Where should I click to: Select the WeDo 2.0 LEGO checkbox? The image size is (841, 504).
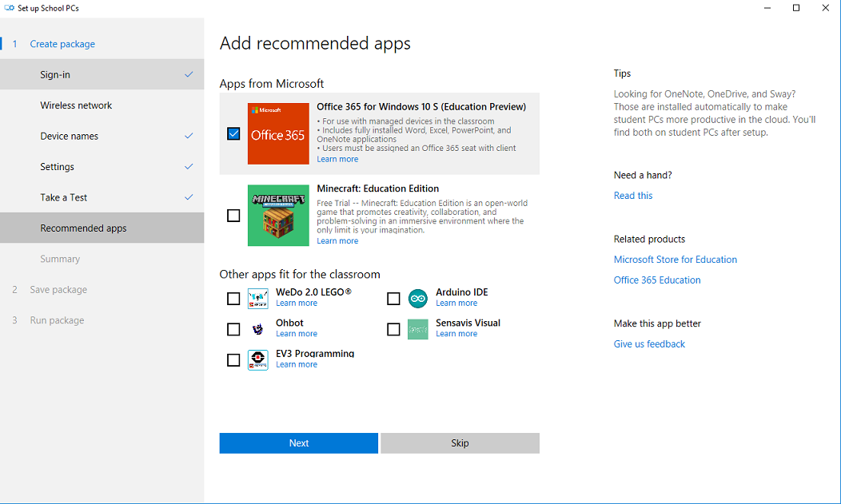(233, 299)
